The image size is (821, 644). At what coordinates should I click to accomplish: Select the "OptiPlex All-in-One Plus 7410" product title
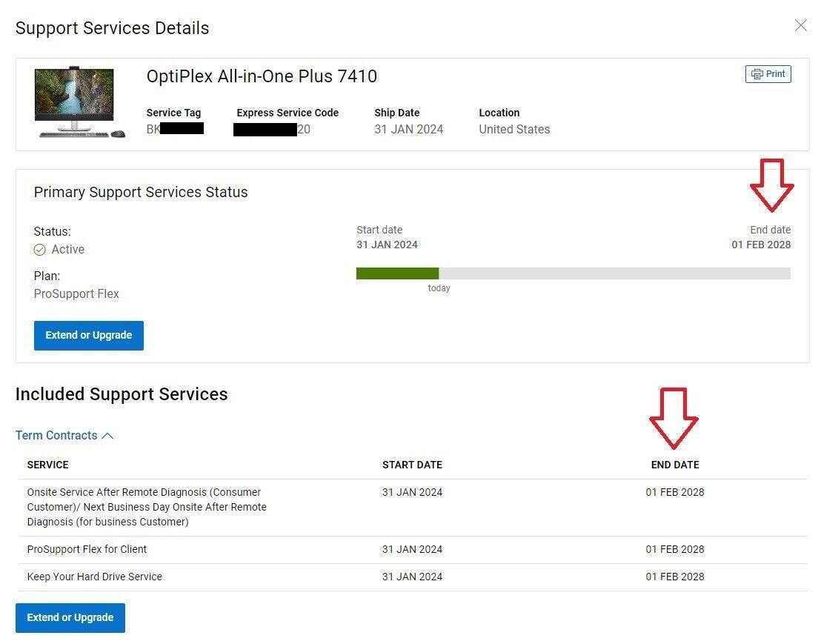262,76
